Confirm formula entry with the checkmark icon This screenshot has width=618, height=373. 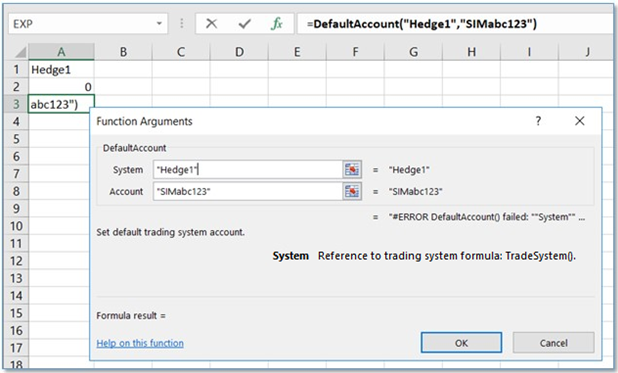(x=244, y=24)
